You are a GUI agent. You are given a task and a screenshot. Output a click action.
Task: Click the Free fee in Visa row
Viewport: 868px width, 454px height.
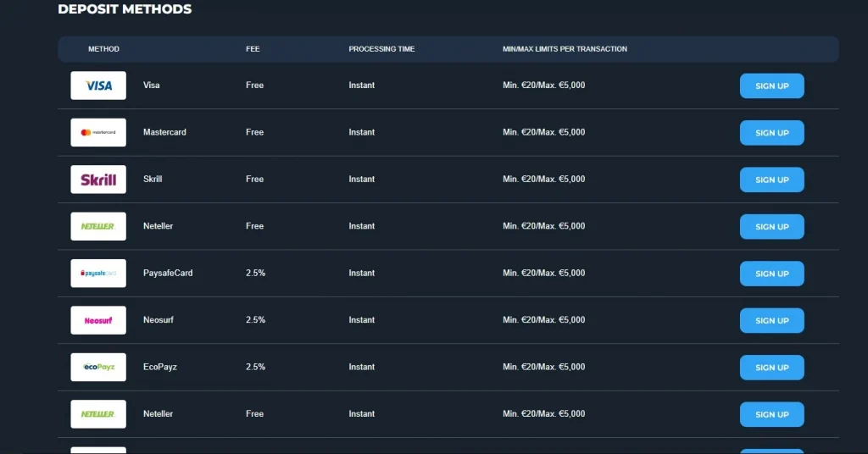[254, 86]
